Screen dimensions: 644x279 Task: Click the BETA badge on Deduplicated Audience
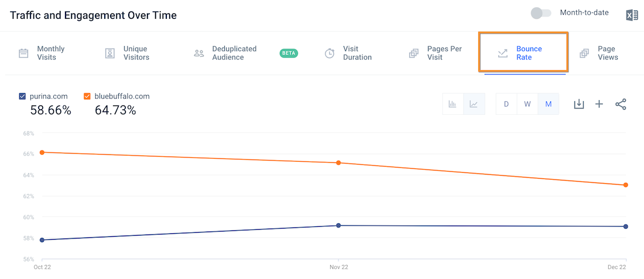(x=289, y=53)
